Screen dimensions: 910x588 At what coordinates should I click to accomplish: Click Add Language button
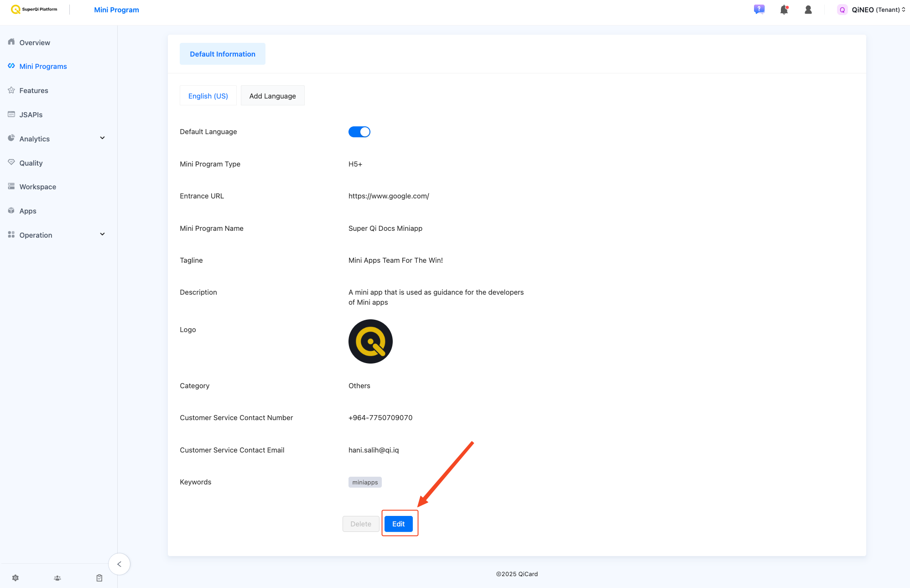[272, 96]
